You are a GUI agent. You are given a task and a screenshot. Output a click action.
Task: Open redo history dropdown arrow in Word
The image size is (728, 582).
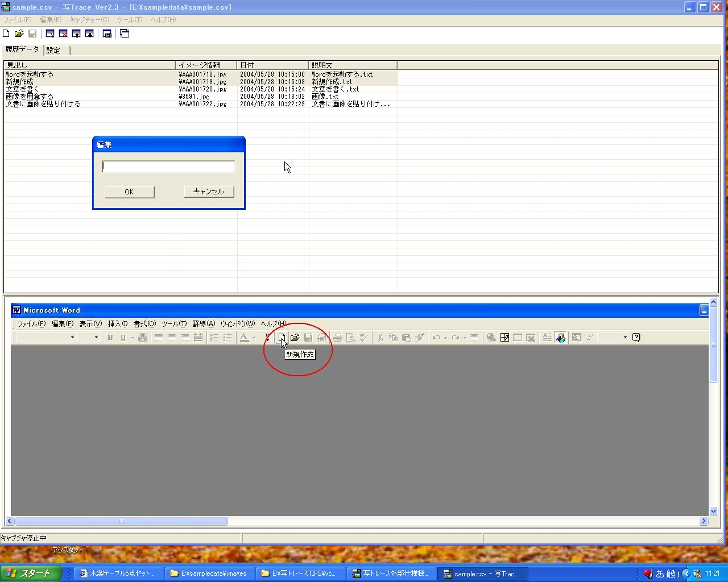point(465,338)
